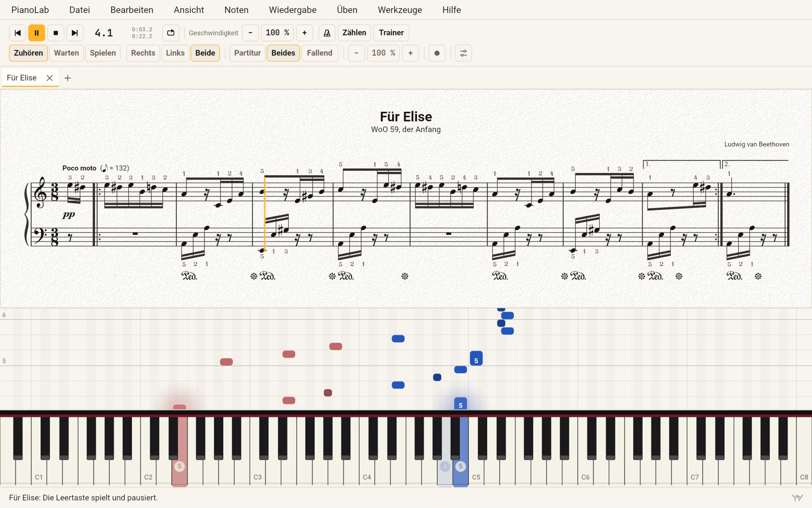Increase the Geschwindigkeit with the plus button
The height and width of the screenshot is (508, 812).
[x=304, y=33]
